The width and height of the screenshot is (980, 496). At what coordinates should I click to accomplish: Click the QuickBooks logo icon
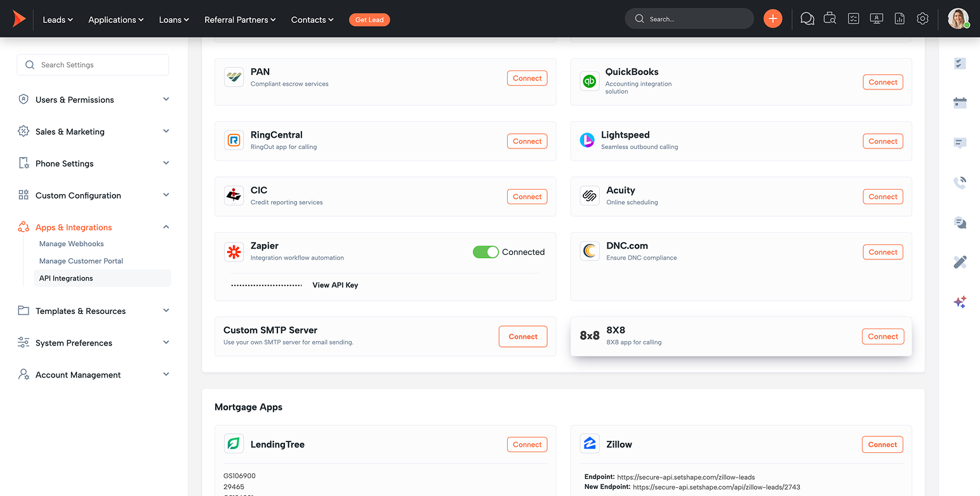click(x=590, y=81)
